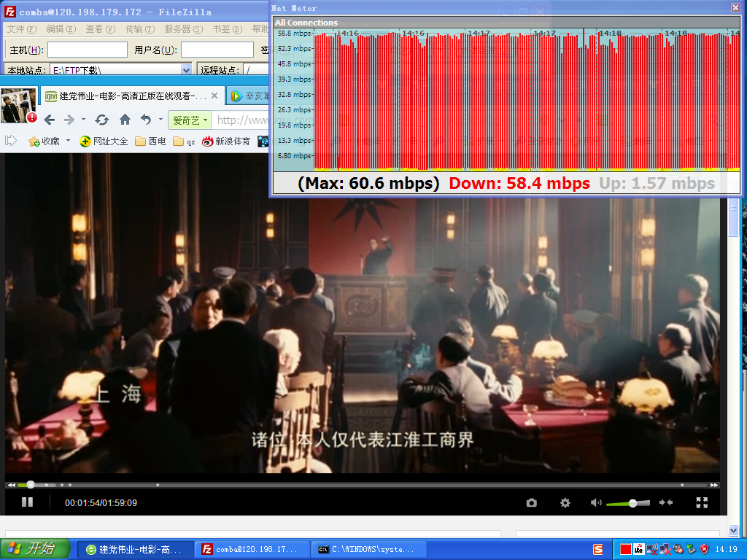This screenshot has height=560, width=747.
Task: Open the 西电 bookmark folder
Action: tap(150, 141)
